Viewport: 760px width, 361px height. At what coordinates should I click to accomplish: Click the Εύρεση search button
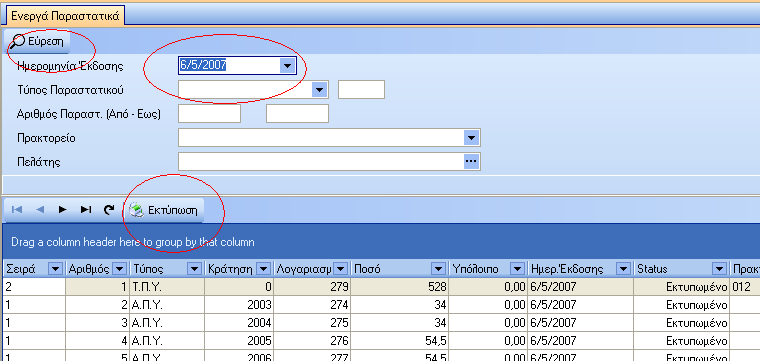tap(38, 41)
